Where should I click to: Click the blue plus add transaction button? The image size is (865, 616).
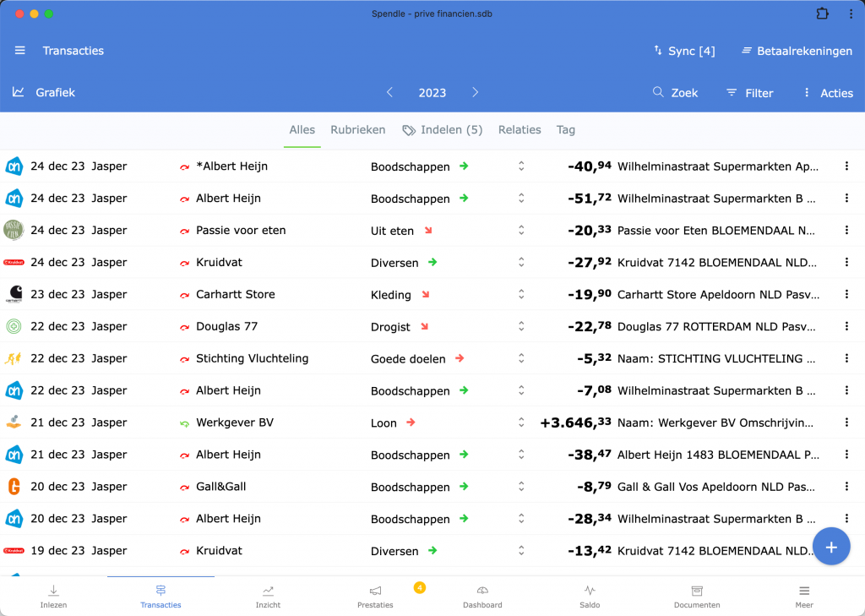tap(830, 548)
